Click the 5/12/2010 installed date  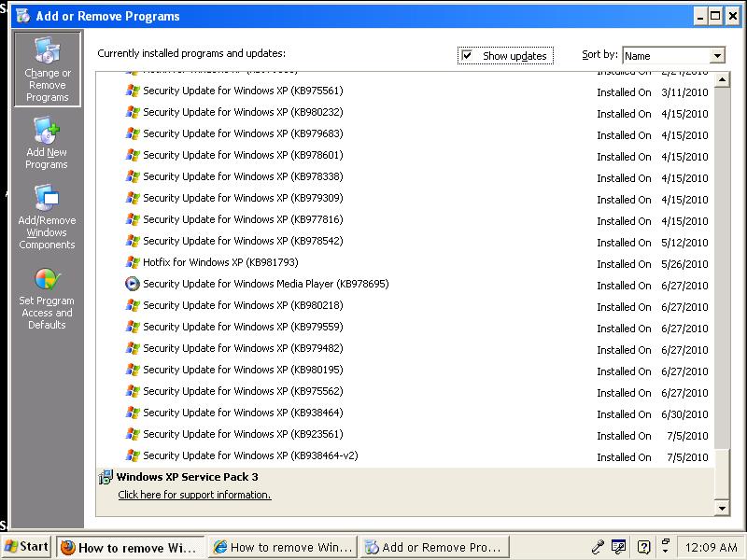point(684,243)
